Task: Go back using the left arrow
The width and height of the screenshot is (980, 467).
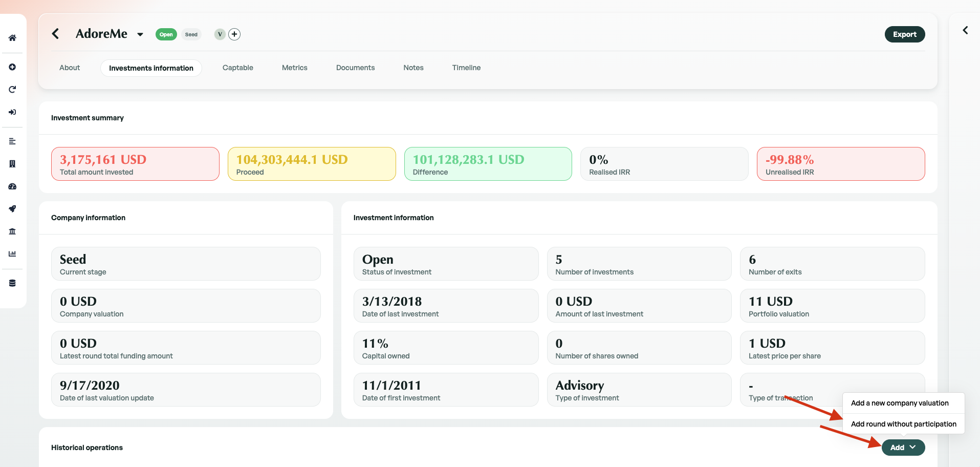Action: [56, 34]
